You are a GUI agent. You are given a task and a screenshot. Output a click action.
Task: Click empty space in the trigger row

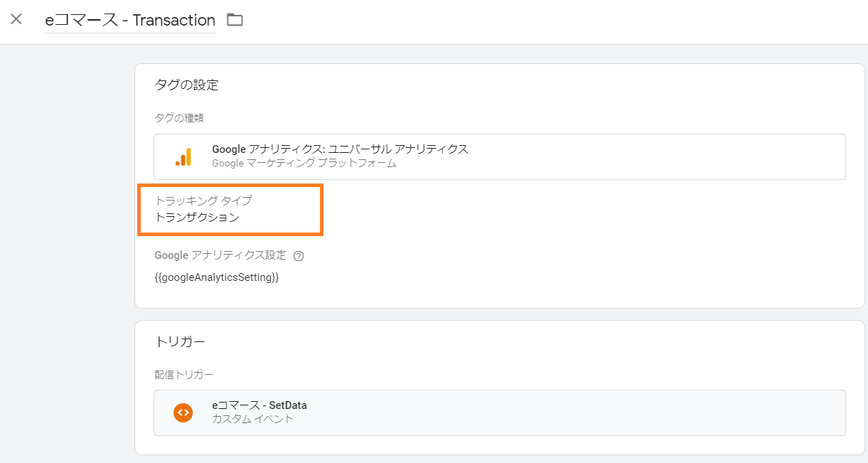click(x=569, y=413)
